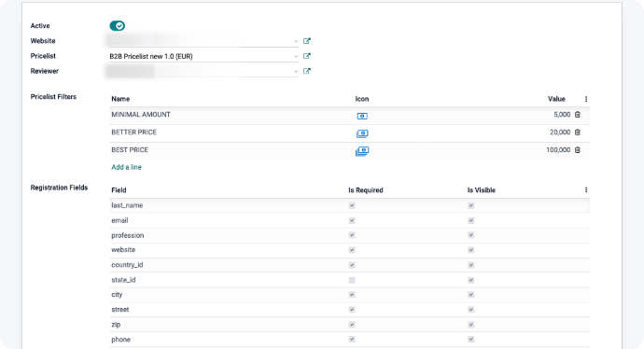Toggle Is Required for phone

tap(352, 340)
